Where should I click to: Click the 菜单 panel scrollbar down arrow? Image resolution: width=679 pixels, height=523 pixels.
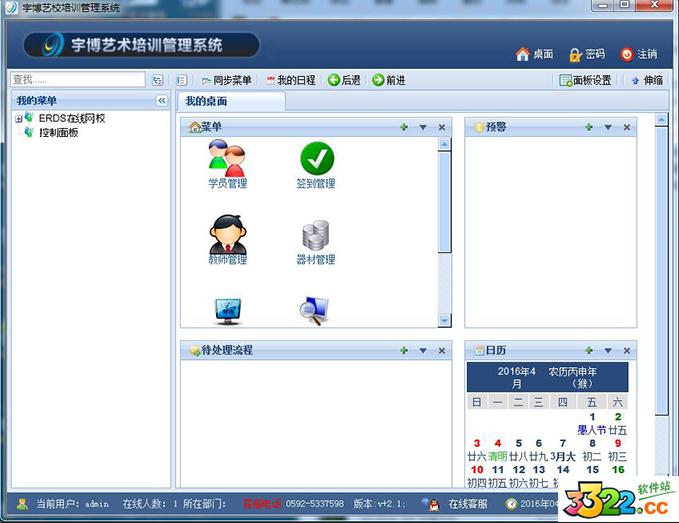444,320
